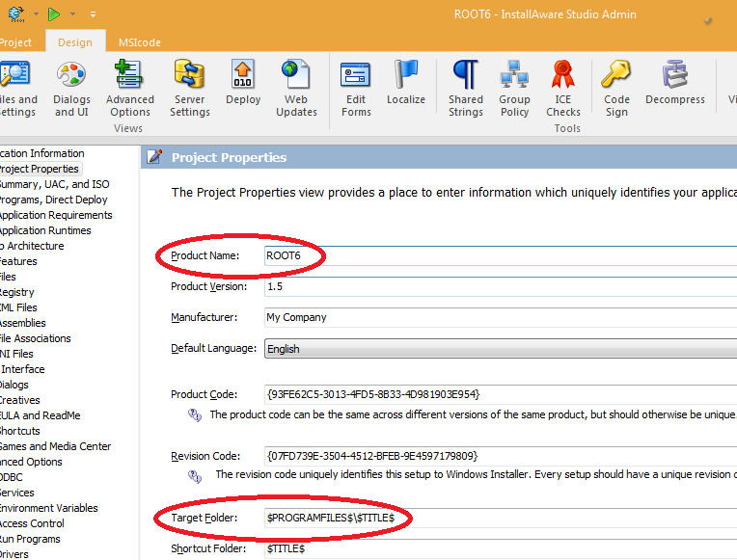This screenshot has height=560, width=737.
Task: Select Run Programs in the sidebar
Action: [x=30, y=539]
